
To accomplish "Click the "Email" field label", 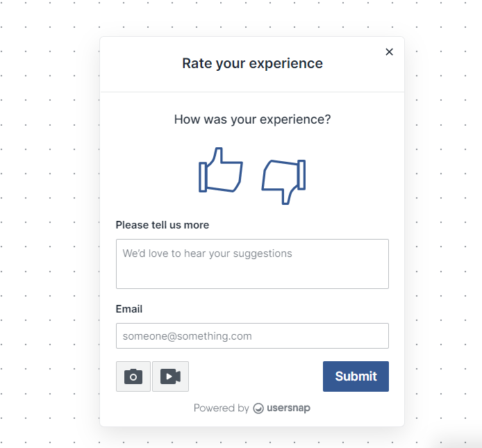I will 129,309.
